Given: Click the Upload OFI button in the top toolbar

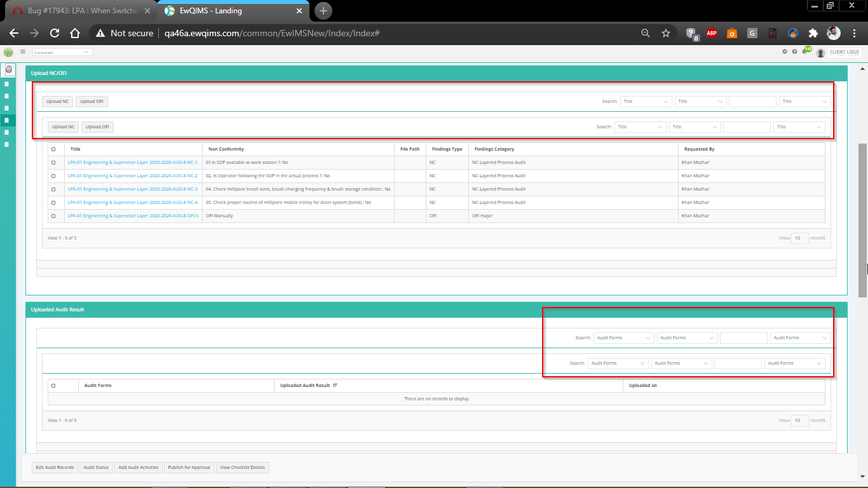Looking at the screenshot, I should (92, 101).
